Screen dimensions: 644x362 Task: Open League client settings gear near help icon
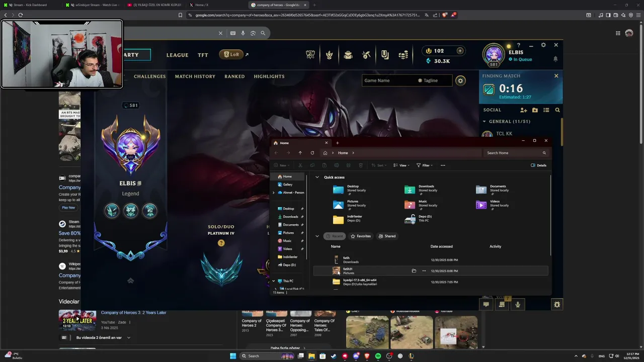(x=543, y=45)
